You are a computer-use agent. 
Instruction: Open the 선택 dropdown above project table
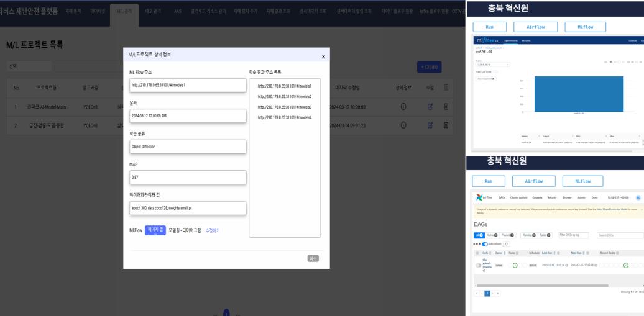[x=29, y=66]
